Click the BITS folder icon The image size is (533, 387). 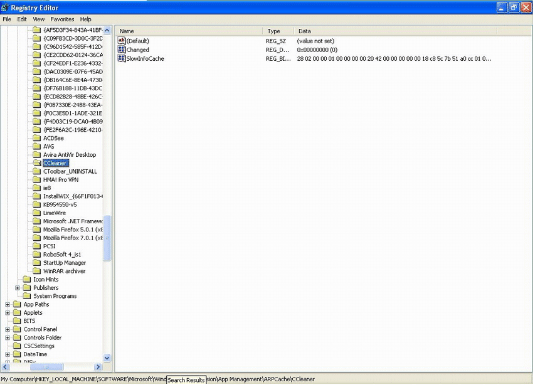tap(17, 321)
